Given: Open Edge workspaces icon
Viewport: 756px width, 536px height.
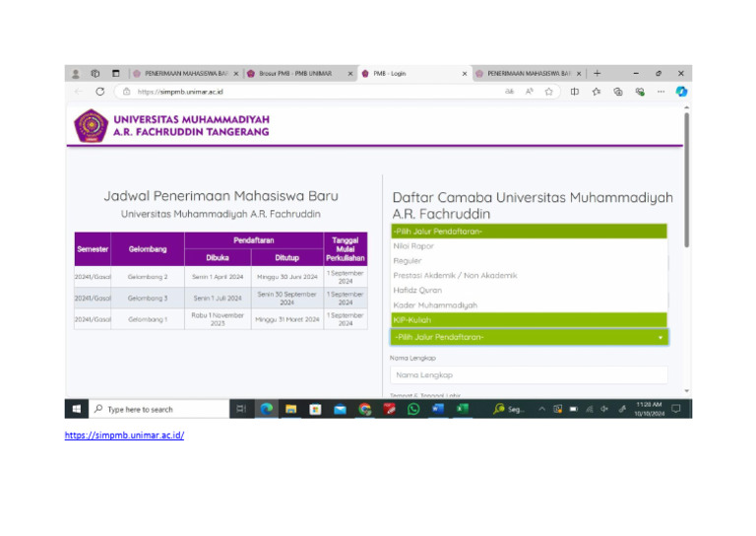Looking at the screenshot, I should (x=95, y=73).
